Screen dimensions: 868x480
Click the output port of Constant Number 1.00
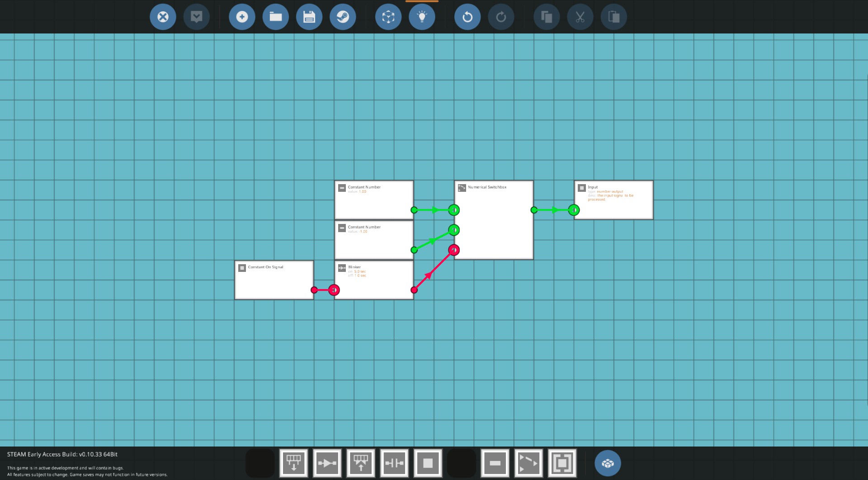[414, 210]
